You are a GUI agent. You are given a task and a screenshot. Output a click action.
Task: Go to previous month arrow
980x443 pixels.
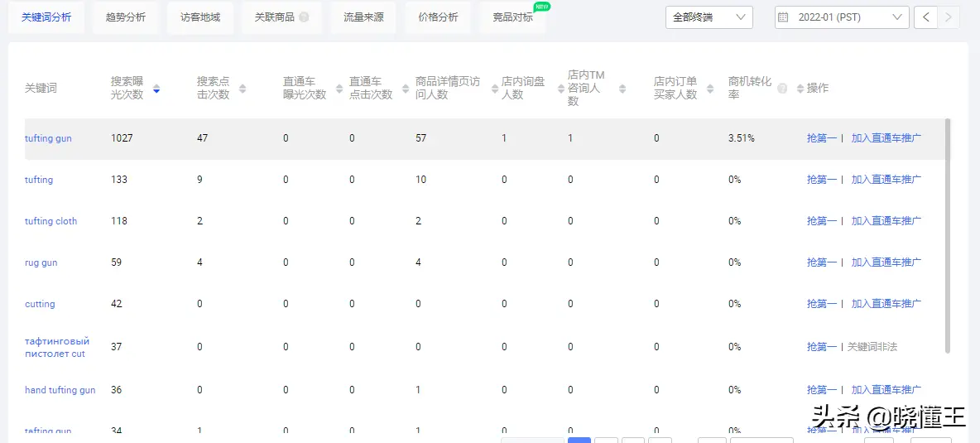[925, 17]
